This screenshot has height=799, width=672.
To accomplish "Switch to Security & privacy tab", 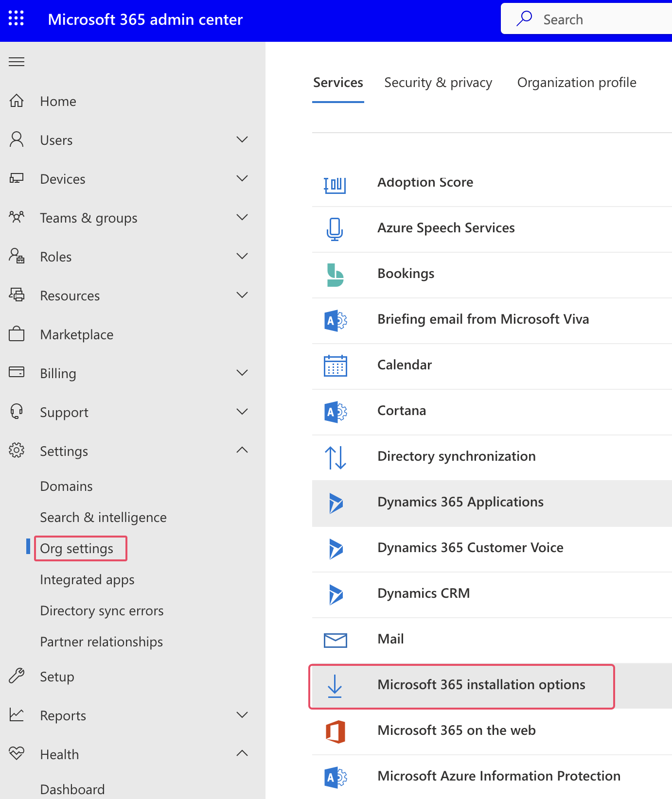I will tap(438, 83).
